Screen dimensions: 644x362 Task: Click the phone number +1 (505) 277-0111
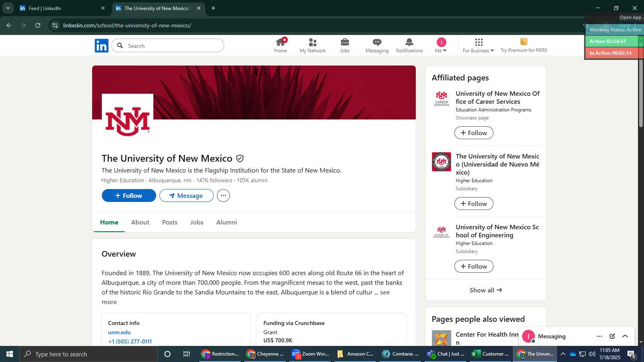tap(130, 341)
